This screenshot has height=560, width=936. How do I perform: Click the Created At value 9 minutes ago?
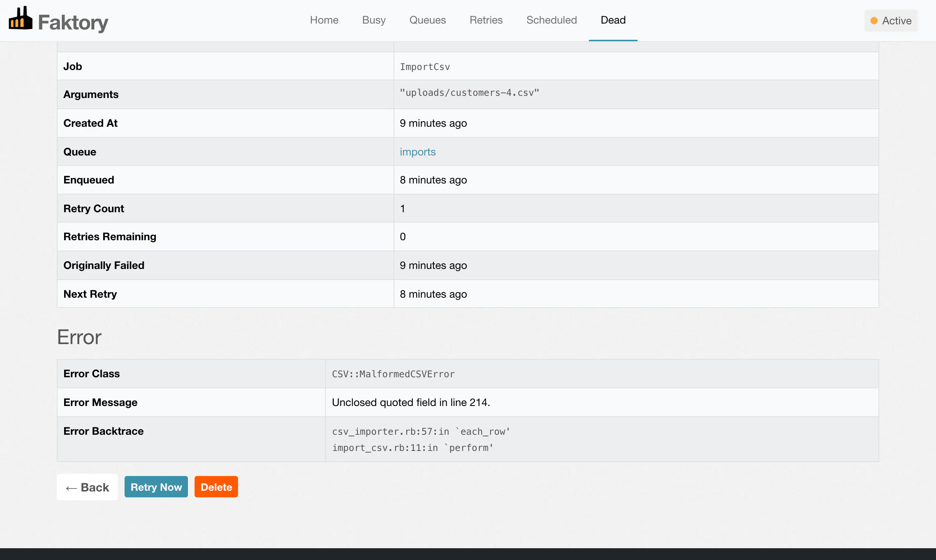click(x=433, y=123)
